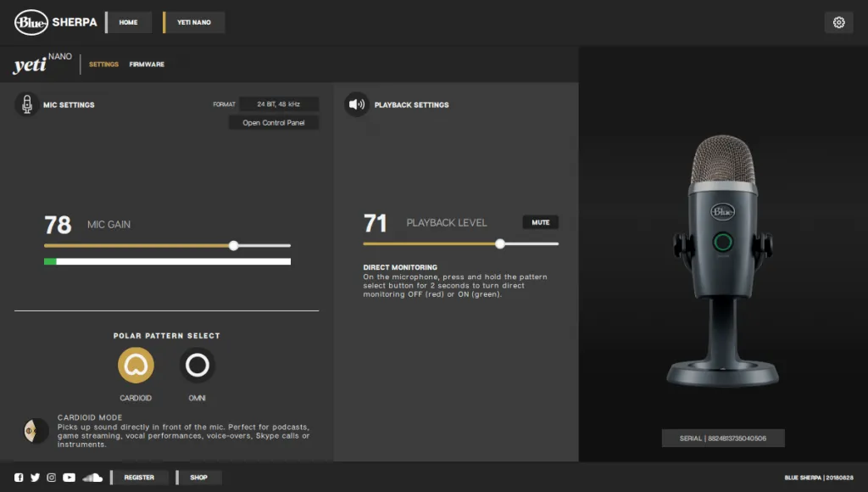Click the speaker icon beside Playback Settings
This screenshot has width=868, height=492.
point(356,104)
